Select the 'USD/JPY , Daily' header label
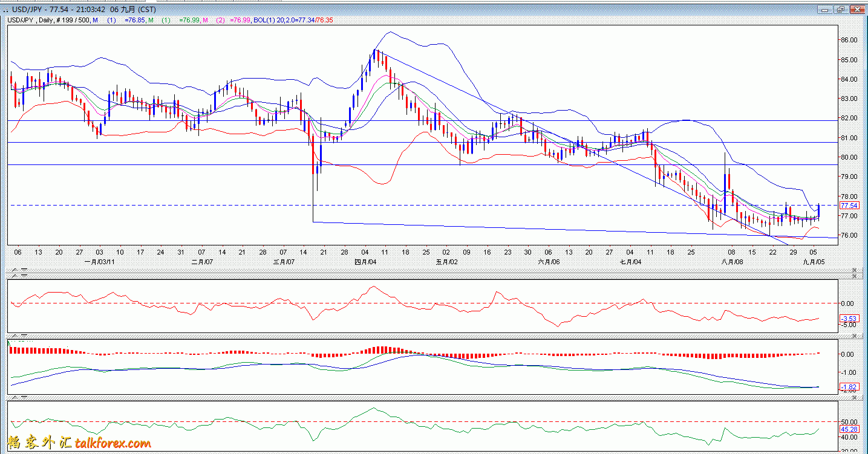 click(31, 20)
